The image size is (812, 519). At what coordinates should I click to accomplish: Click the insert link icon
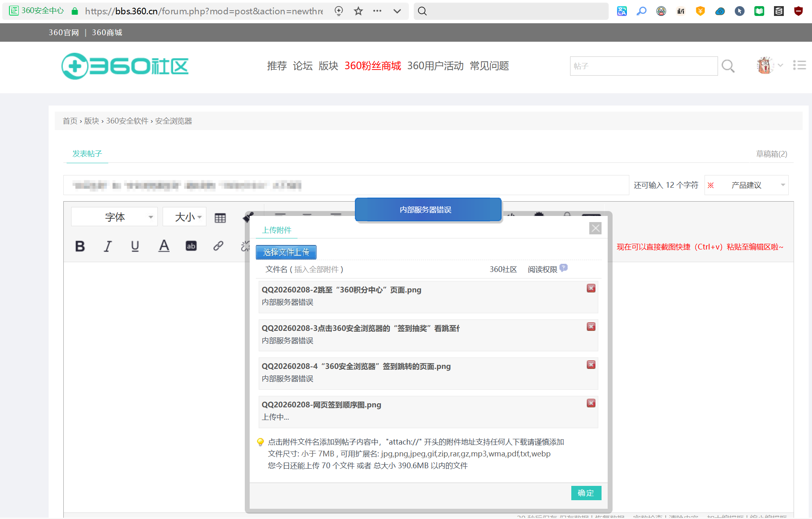point(218,246)
